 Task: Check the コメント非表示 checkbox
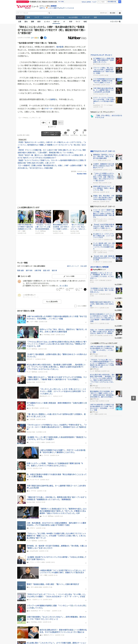pyautogui.click(x=75, y=306)
